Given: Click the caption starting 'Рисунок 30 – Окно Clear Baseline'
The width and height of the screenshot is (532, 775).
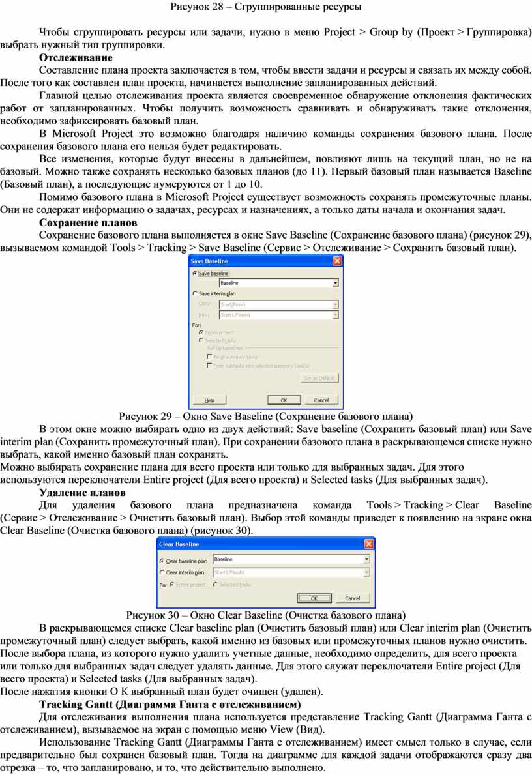Looking at the screenshot, I should pos(266,615).
